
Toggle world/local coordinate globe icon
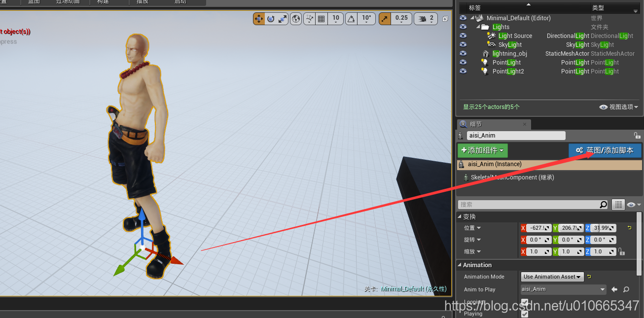click(296, 19)
